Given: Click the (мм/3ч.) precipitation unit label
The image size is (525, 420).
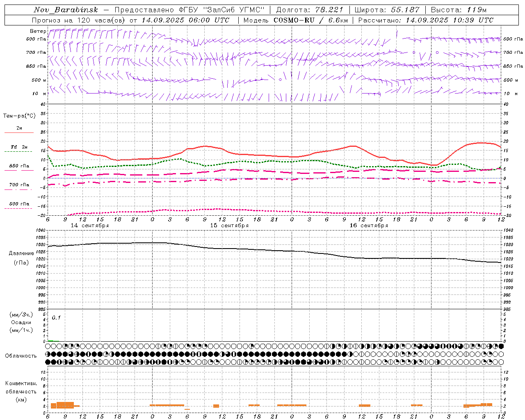Looking at the screenshot, I should pos(21,315).
